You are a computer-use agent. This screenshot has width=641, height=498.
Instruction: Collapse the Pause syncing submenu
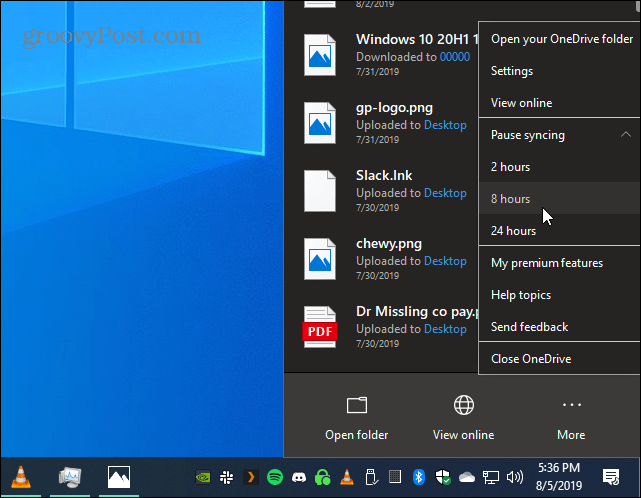point(559,135)
